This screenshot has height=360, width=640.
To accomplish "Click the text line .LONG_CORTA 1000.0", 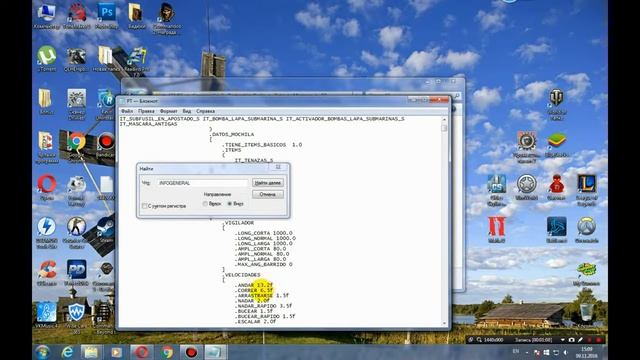I will click(x=264, y=233).
